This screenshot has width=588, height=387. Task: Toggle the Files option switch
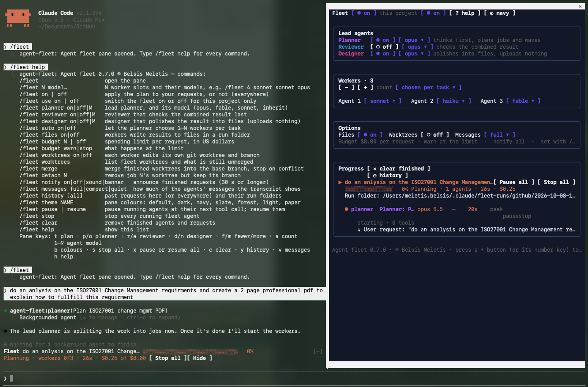[370, 135]
